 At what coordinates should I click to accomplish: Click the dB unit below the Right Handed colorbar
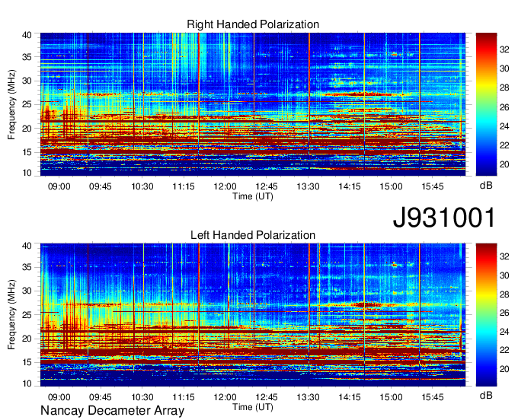486,186
